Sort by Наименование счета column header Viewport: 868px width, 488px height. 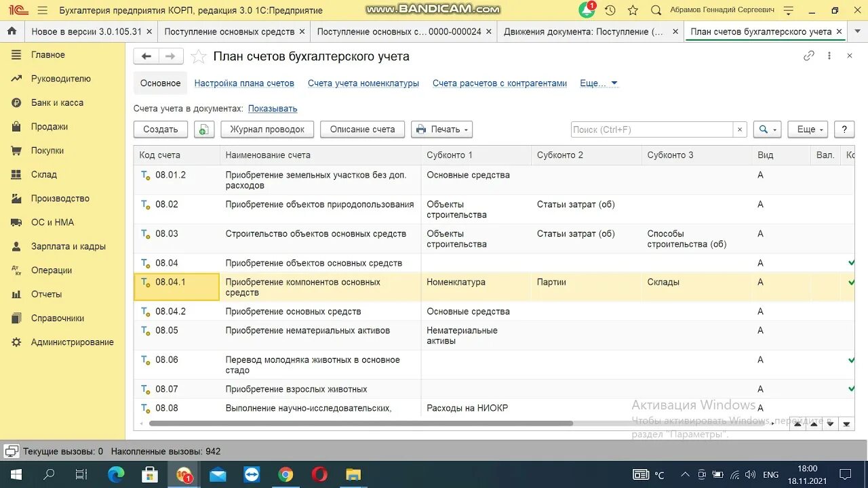tap(320, 155)
